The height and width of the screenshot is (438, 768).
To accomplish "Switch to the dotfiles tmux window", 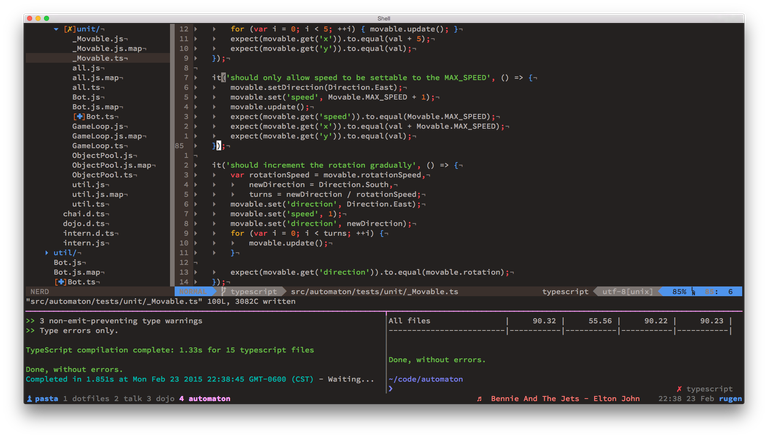I will pos(89,399).
